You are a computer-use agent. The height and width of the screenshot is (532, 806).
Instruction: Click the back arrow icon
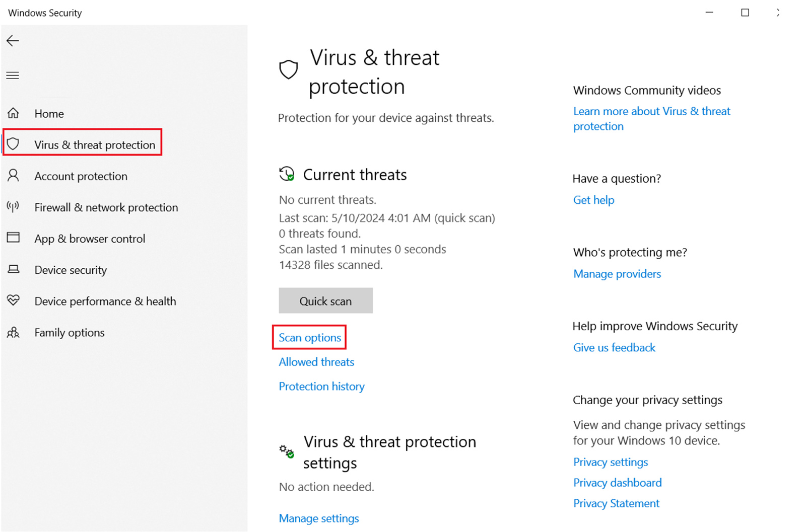click(x=13, y=41)
